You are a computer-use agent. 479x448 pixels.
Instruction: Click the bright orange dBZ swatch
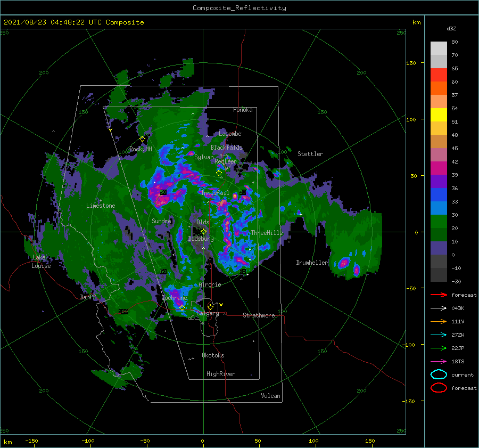click(x=439, y=88)
